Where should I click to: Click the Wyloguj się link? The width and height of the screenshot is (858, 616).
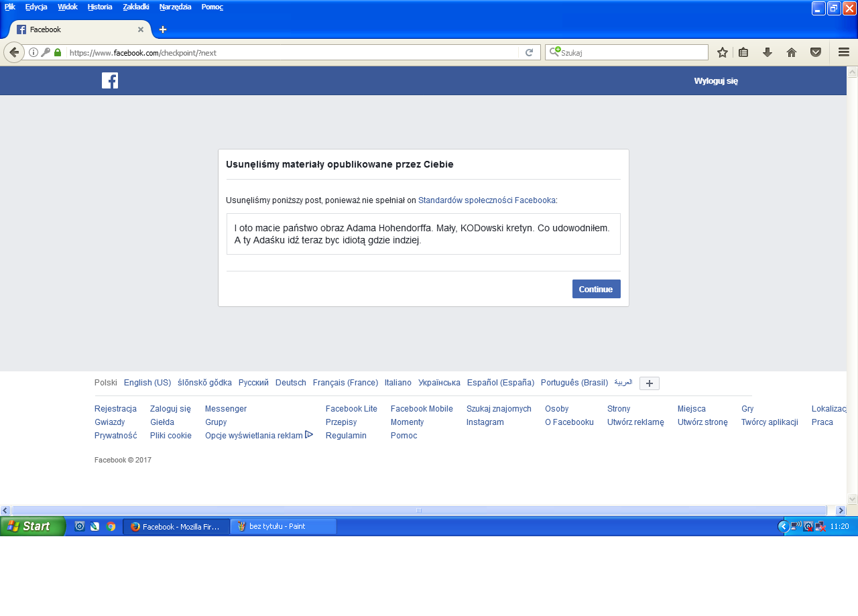click(x=716, y=80)
